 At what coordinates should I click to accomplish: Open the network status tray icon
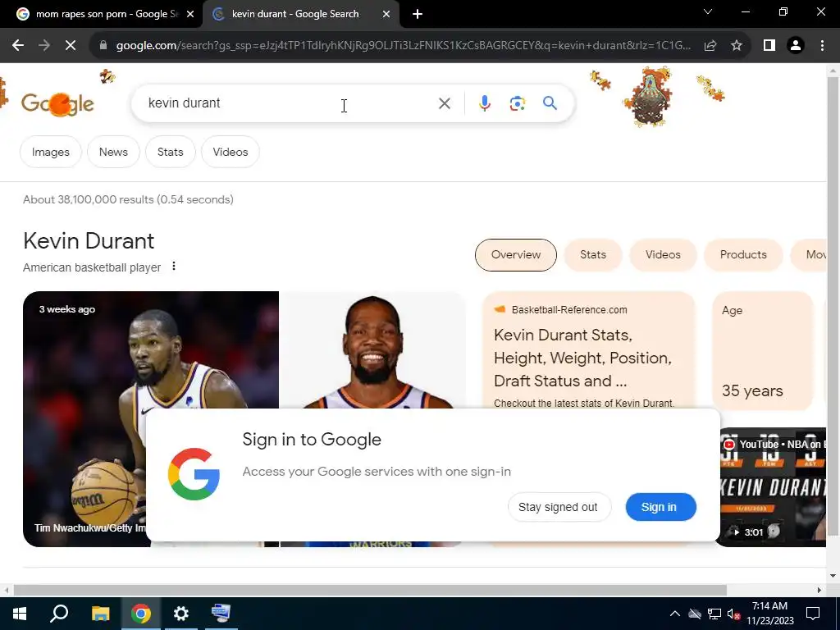tap(714, 614)
